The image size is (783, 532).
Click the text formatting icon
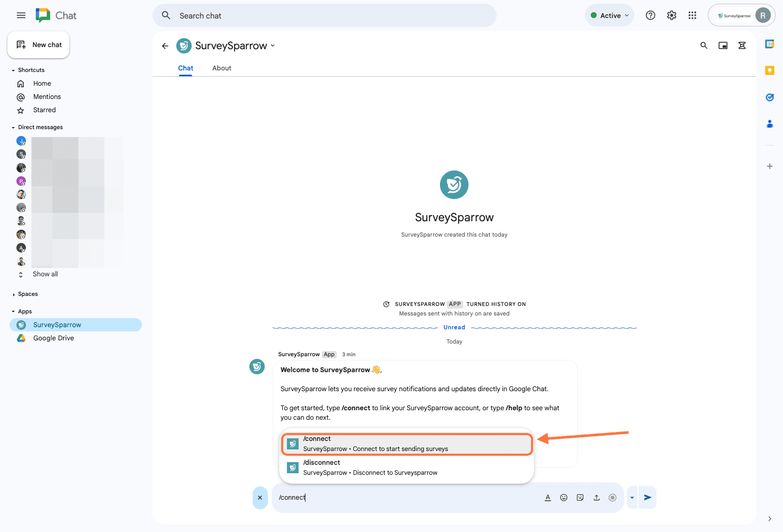pos(548,498)
